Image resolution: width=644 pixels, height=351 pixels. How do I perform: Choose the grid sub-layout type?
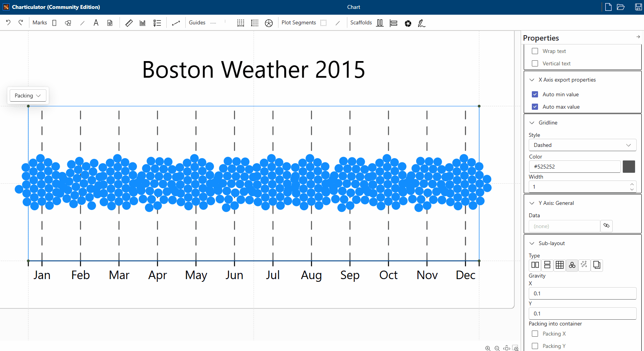[560, 265]
